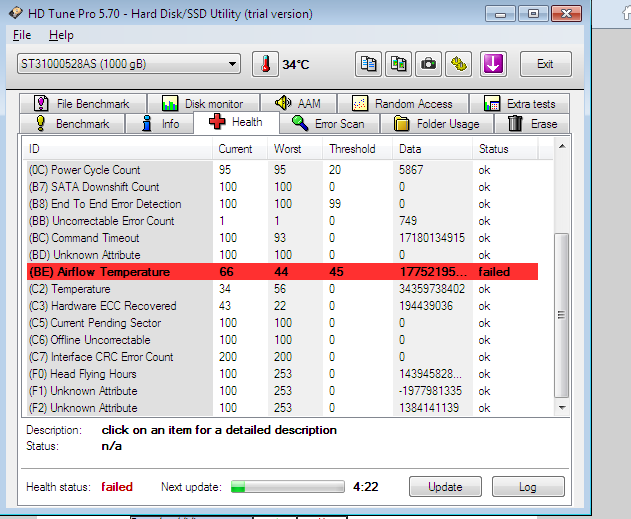Sort by the Worst column header
The width and height of the screenshot is (631, 519).
coord(295,149)
